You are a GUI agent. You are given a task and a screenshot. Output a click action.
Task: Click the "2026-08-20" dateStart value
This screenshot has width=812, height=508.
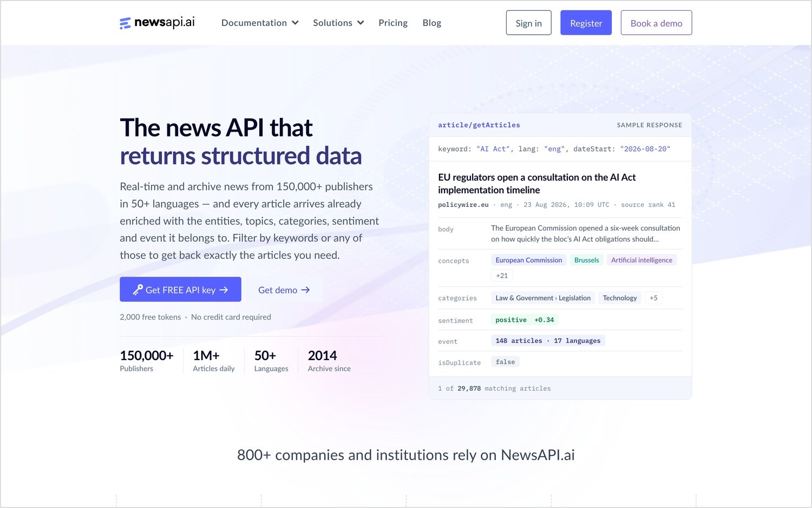point(645,149)
